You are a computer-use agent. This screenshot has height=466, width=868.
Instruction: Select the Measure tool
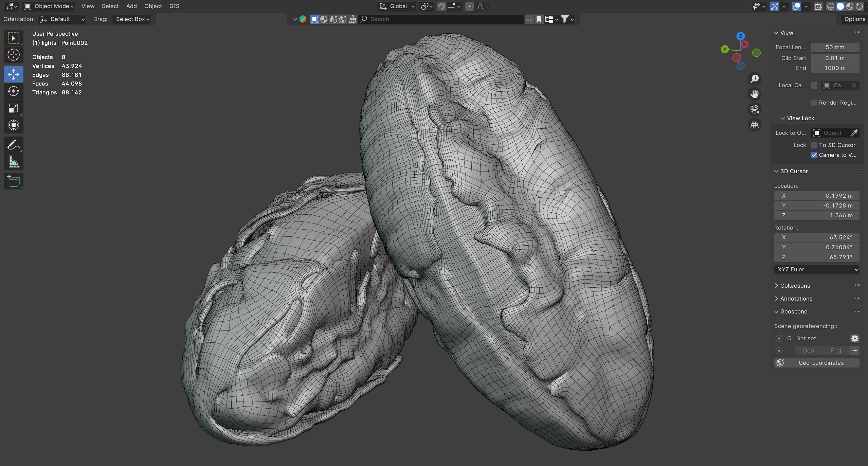click(x=14, y=162)
